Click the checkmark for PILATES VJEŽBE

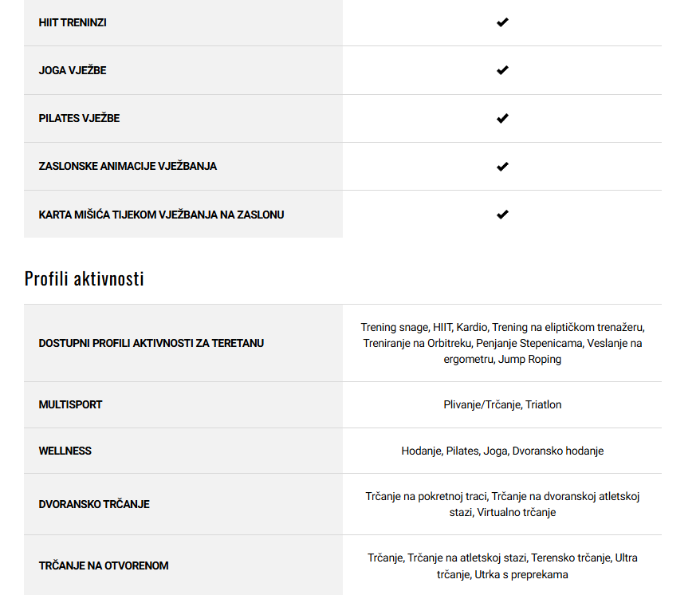tap(502, 118)
